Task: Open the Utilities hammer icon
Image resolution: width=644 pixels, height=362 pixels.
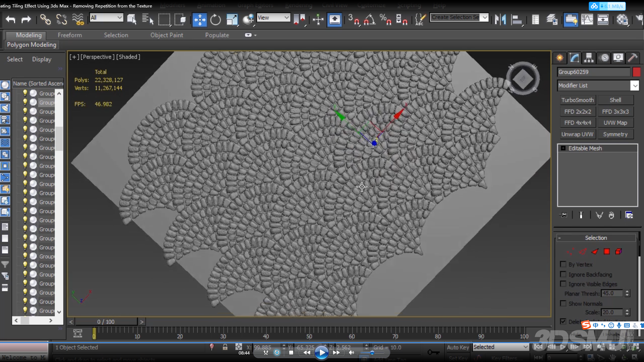Action: [x=633, y=58]
